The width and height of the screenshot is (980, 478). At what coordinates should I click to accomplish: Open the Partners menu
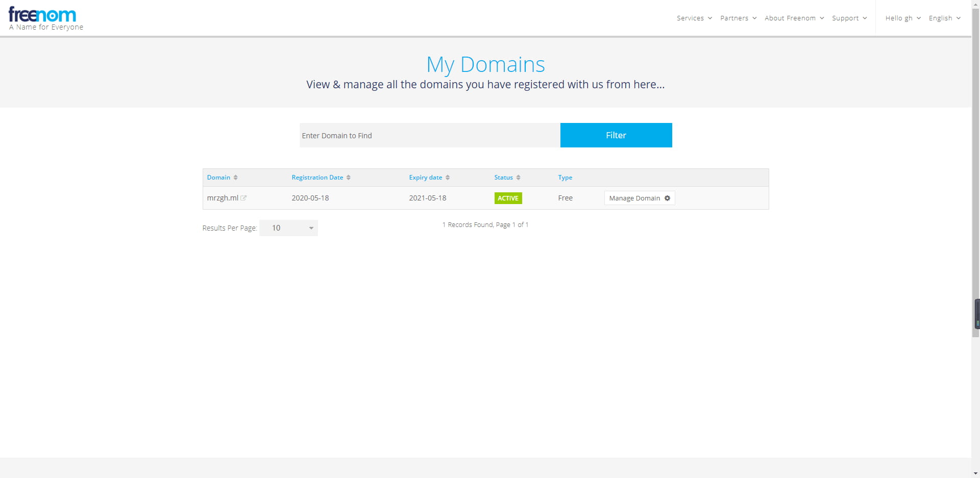(x=738, y=18)
